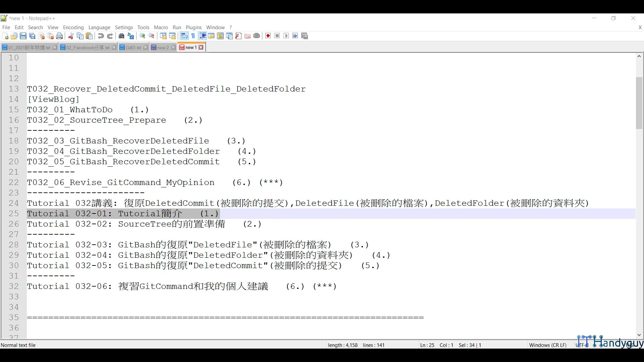Open the Encoding menu

[73, 27]
